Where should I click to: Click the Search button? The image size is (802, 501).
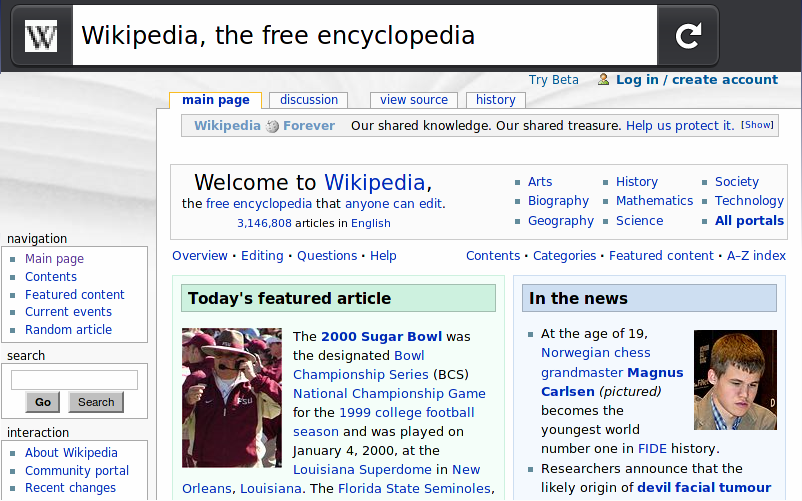(96, 402)
